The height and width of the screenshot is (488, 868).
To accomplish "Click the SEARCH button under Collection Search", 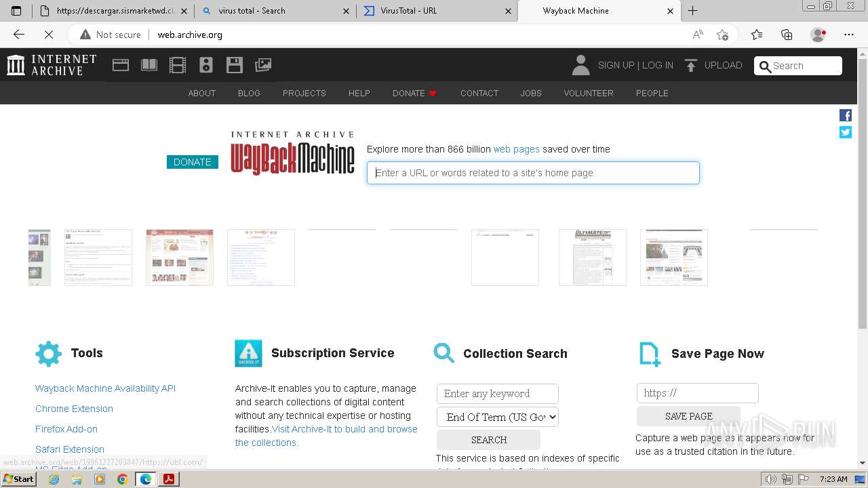I will coord(489,440).
